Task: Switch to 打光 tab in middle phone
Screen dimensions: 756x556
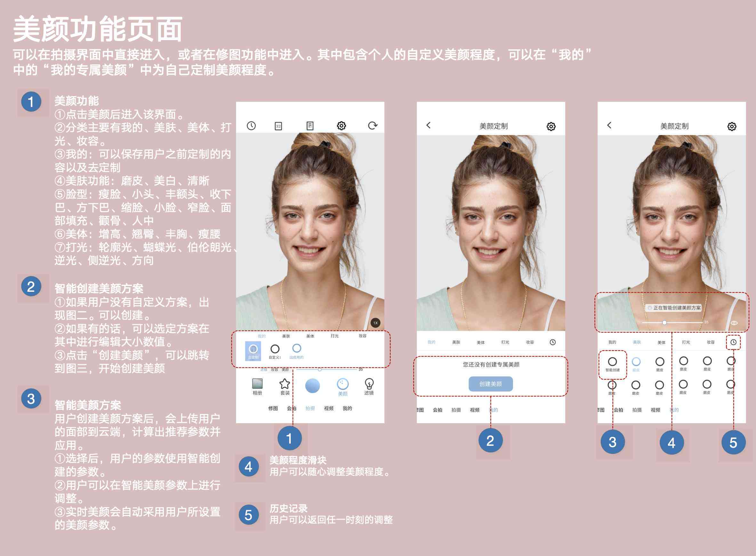Action: pos(505,342)
